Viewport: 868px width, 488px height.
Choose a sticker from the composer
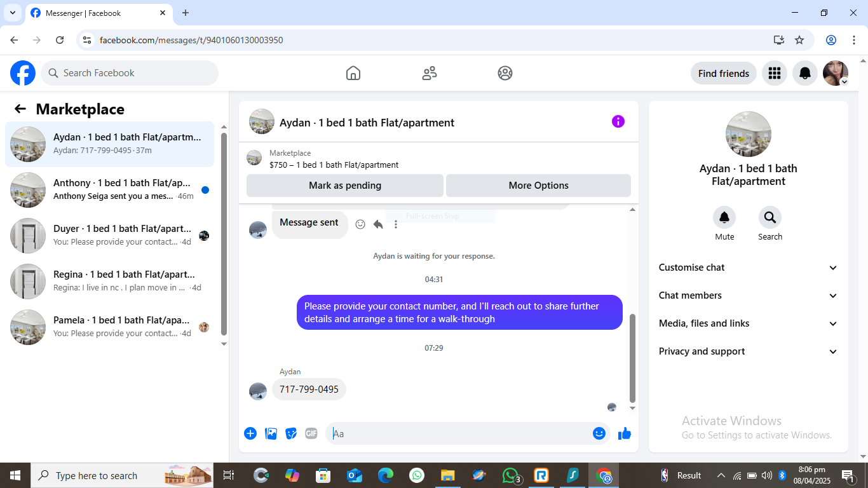291,433
